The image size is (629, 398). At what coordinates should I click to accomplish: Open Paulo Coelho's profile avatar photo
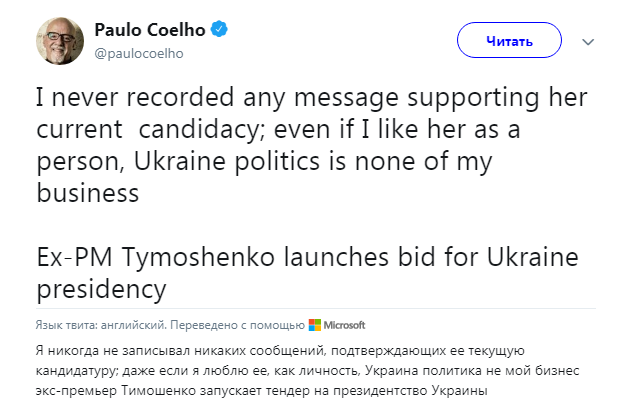tap(60, 41)
